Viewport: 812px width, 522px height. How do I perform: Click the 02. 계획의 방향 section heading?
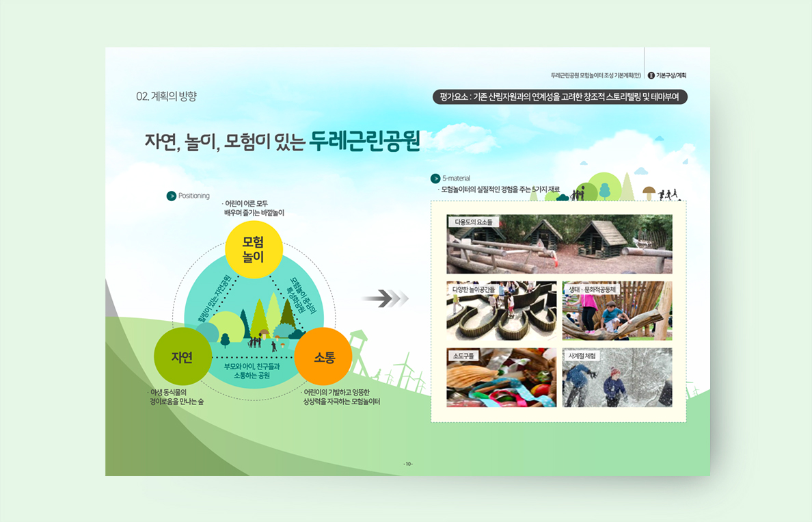[166, 96]
